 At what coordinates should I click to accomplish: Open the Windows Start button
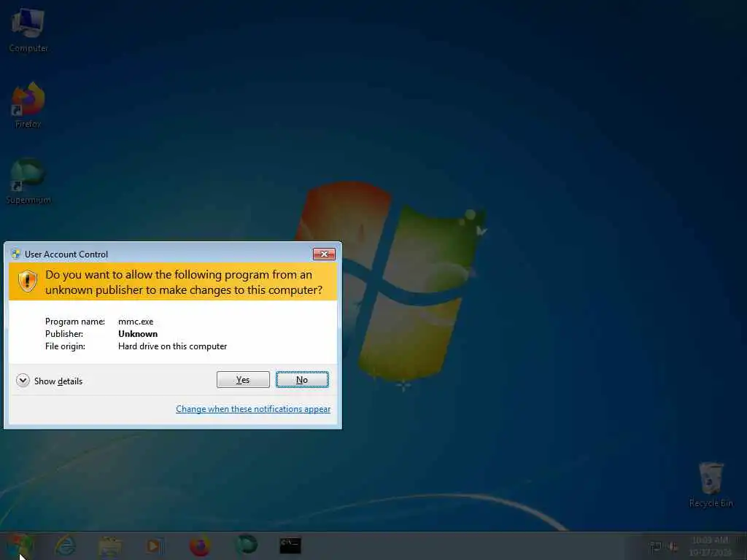pyautogui.click(x=18, y=545)
